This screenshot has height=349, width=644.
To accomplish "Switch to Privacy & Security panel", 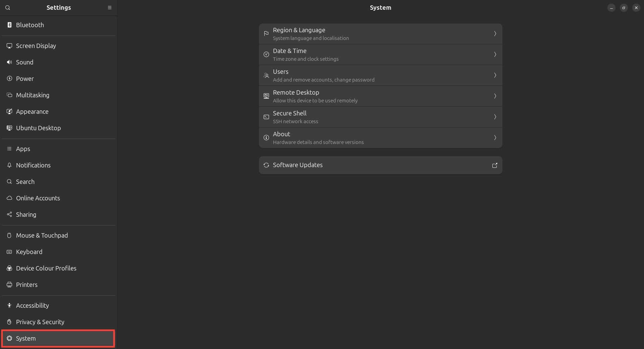I will (x=40, y=322).
